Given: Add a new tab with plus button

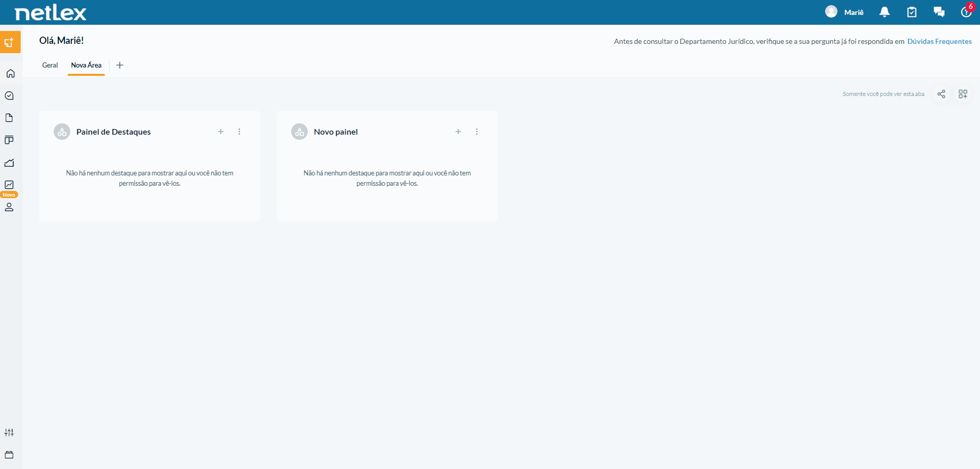Looking at the screenshot, I should 120,65.
